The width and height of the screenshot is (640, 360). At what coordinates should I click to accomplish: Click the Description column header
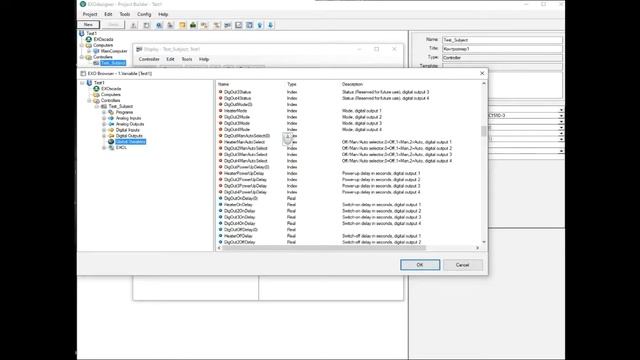(352, 84)
